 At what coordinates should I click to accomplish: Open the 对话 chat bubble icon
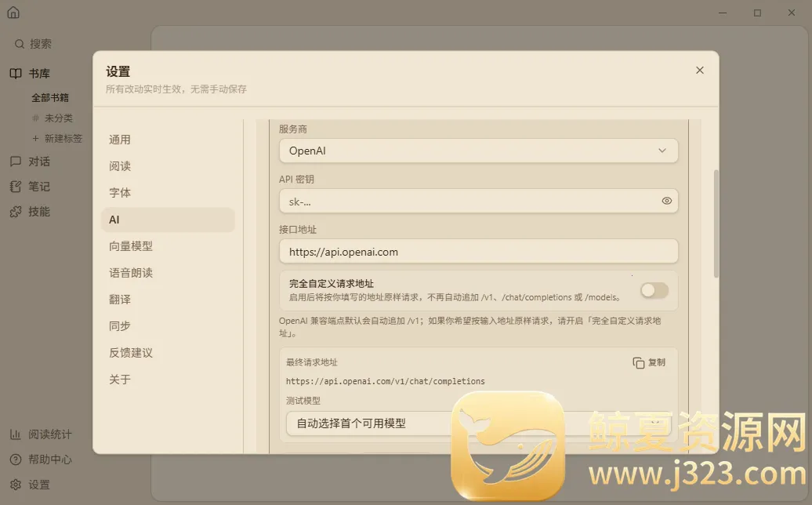click(x=16, y=162)
